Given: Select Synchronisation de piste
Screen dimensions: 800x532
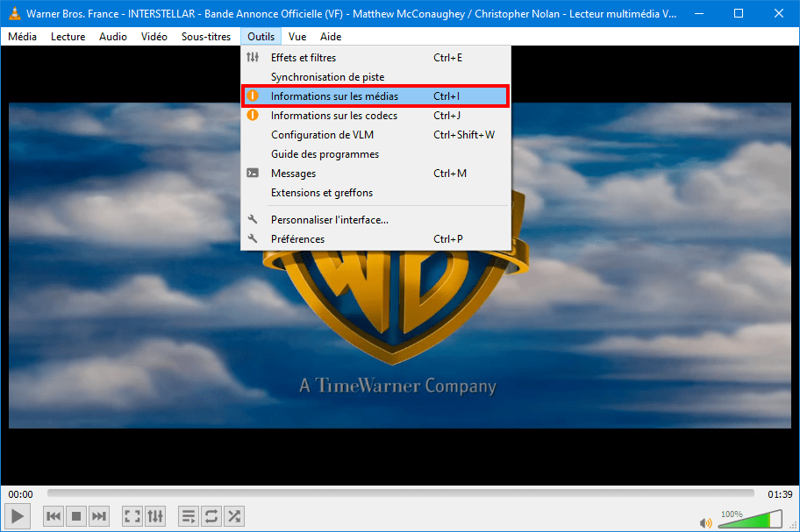Looking at the screenshot, I should pyautogui.click(x=375, y=77).
